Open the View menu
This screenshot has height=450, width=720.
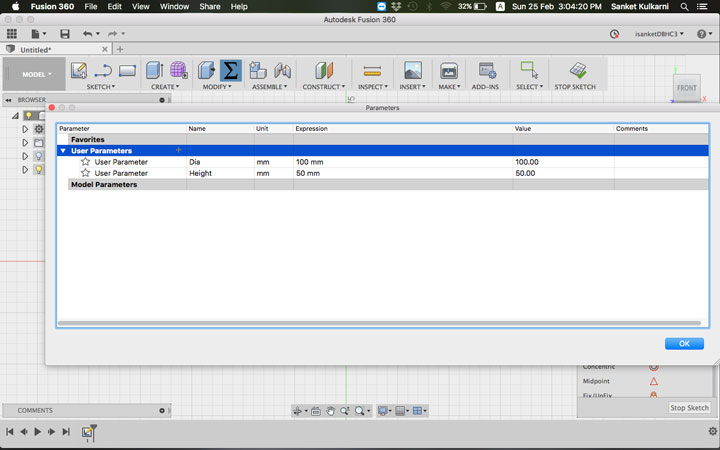[x=141, y=6]
